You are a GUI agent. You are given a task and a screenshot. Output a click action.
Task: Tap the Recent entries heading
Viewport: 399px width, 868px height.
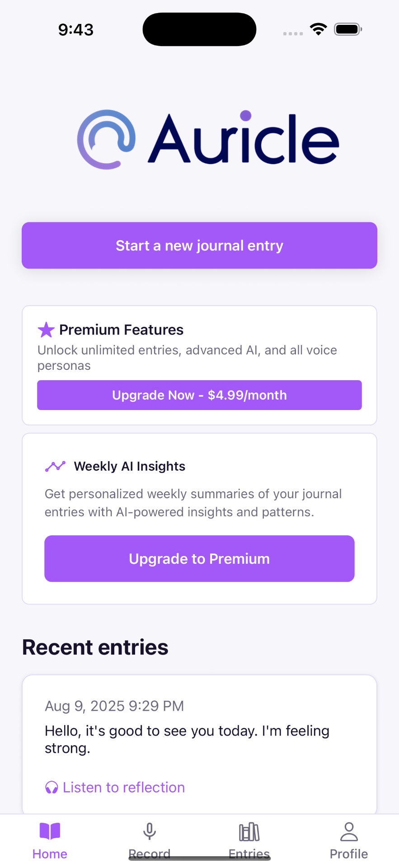coord(95,647)
